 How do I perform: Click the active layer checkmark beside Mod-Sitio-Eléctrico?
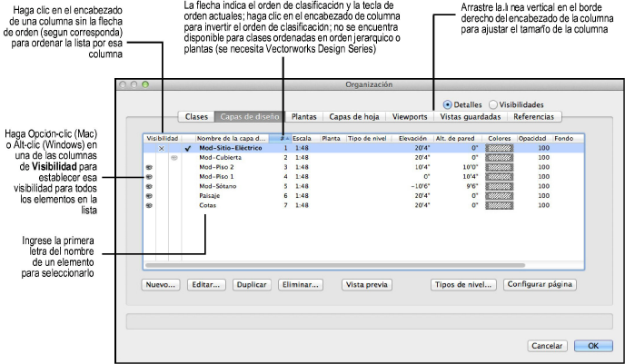point(188,147)
